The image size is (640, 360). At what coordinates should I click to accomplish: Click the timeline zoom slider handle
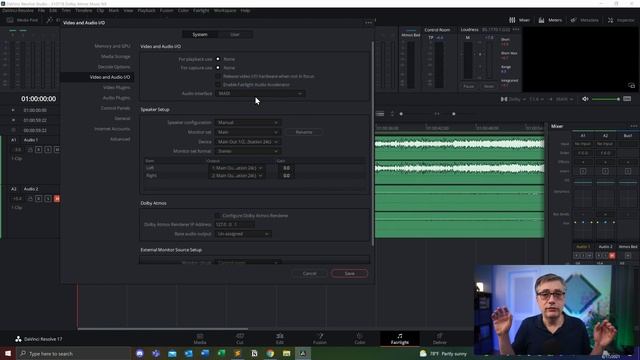(453, 114)
